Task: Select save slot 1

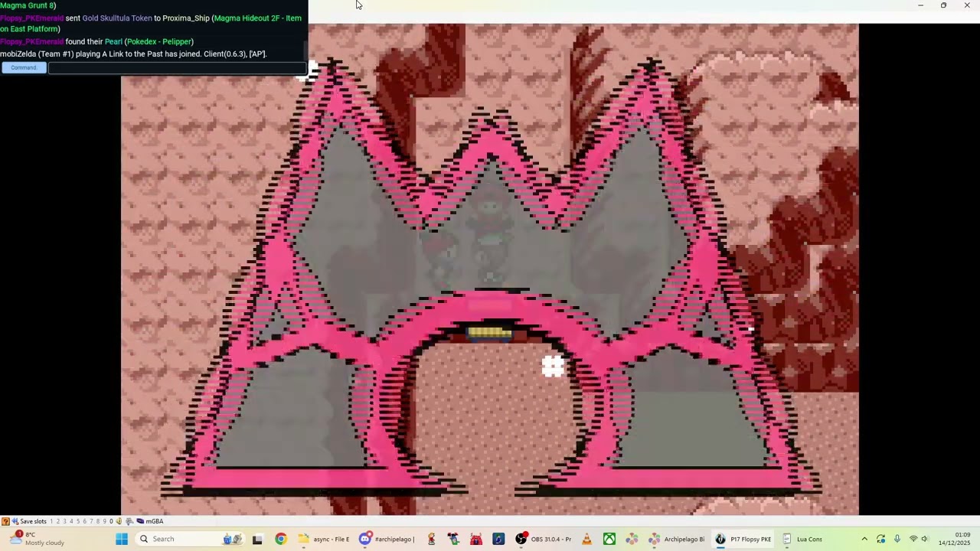Action: [x=51, y=521]
